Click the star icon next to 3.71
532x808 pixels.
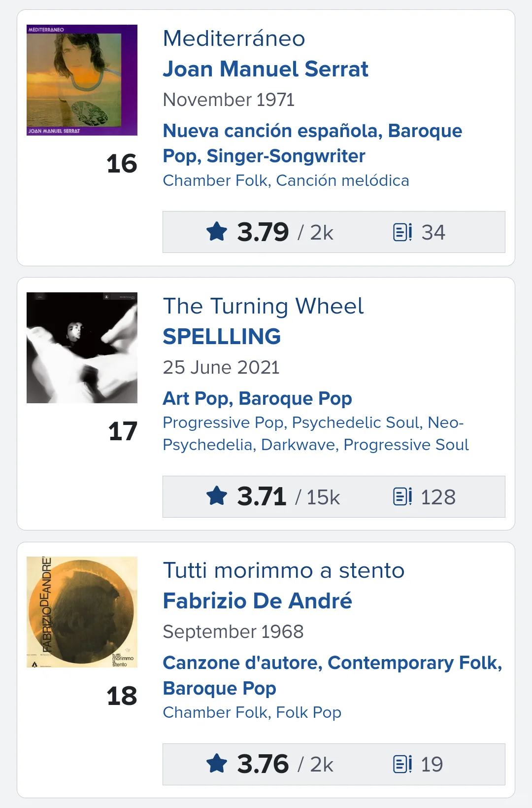tap(217, 496)
